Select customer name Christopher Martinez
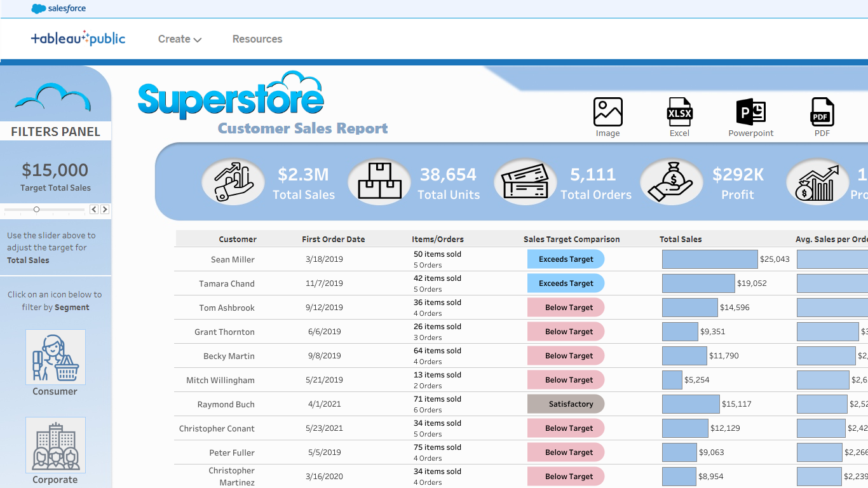The height and width of the screenshot is (488, 868). 231,477
